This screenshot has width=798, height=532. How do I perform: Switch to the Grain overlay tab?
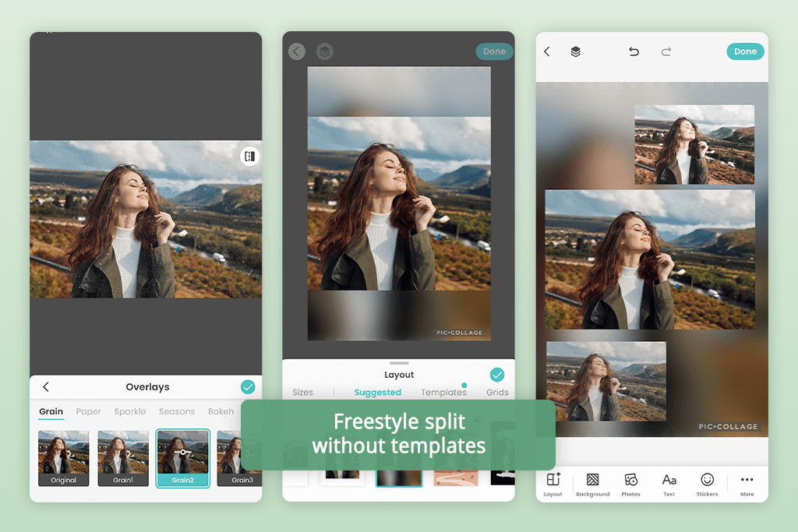pos(51,411)
